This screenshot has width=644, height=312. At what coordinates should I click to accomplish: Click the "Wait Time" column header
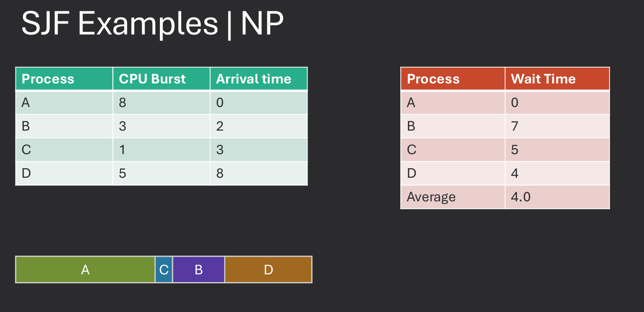coord(557,79)
